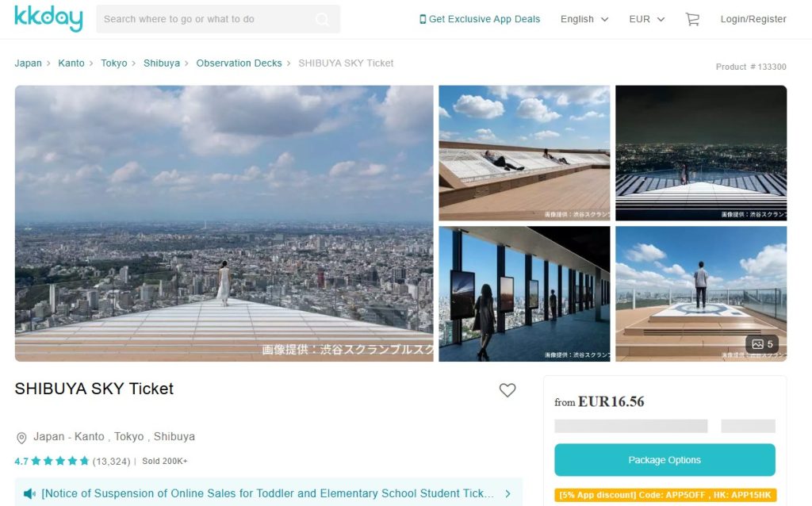This screenshot has width=812, height=506.
Task: Open the EUR currency dropdown
Action: point(646,19)
